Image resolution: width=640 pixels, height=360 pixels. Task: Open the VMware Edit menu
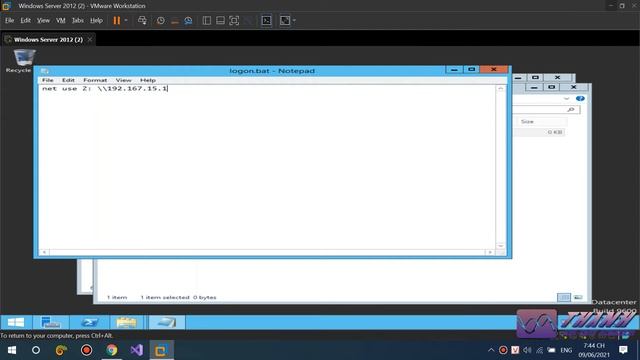point(26,20)
